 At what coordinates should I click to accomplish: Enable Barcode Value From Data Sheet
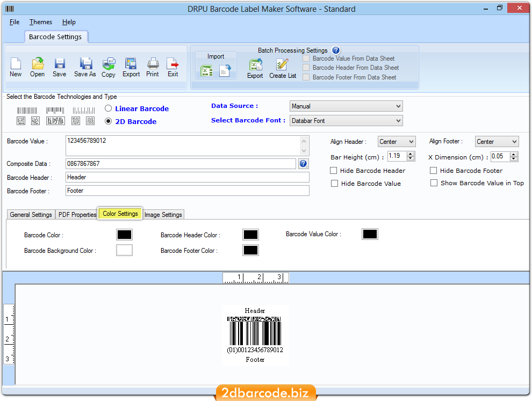click(306, 59)
